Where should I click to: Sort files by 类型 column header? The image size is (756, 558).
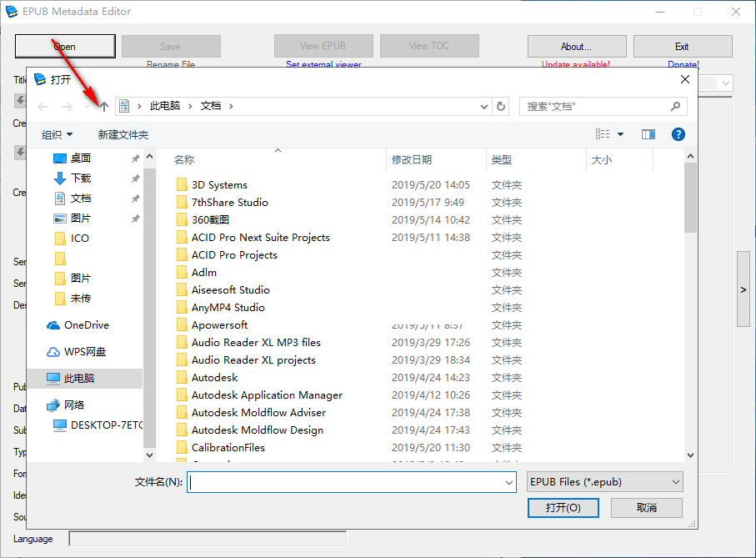pos(502,159)
